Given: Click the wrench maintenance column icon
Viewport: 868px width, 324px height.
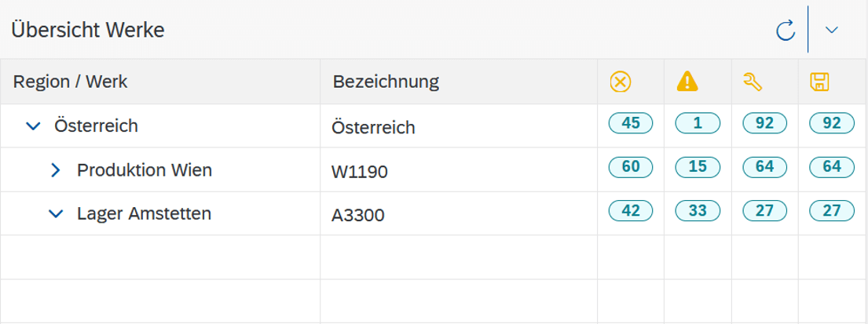Looking at the screenshot, I should pyautogui.click(x=753, y=82).
